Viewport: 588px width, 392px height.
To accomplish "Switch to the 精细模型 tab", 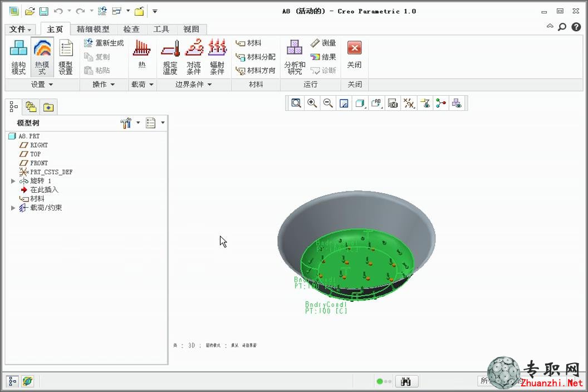I will 93,30.
